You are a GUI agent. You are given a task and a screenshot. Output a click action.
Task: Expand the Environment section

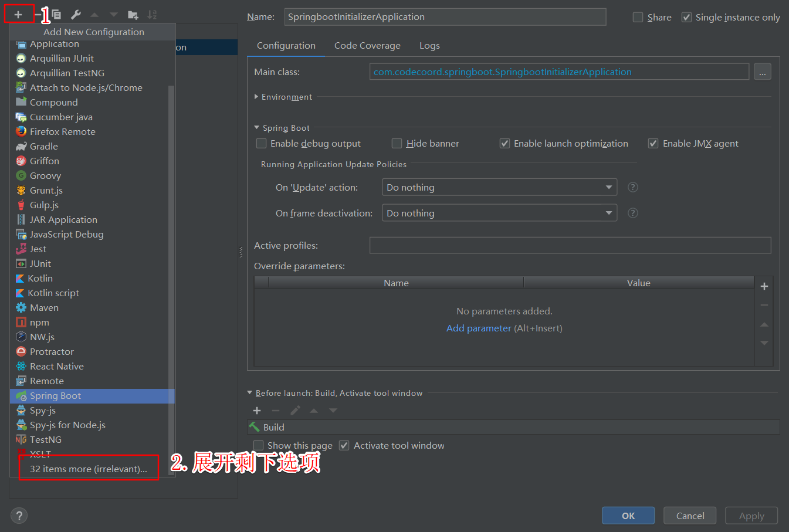point(256,97)
